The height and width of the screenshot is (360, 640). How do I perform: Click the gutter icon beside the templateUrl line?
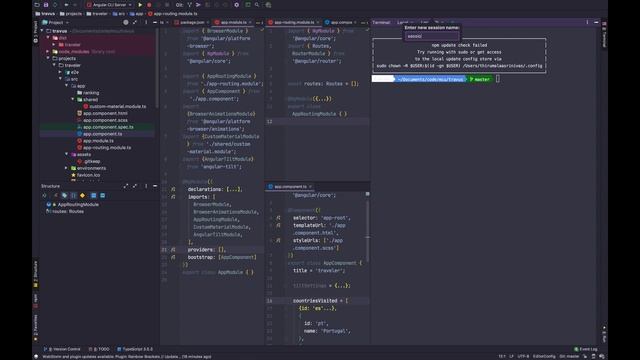[x=278, y=225]
